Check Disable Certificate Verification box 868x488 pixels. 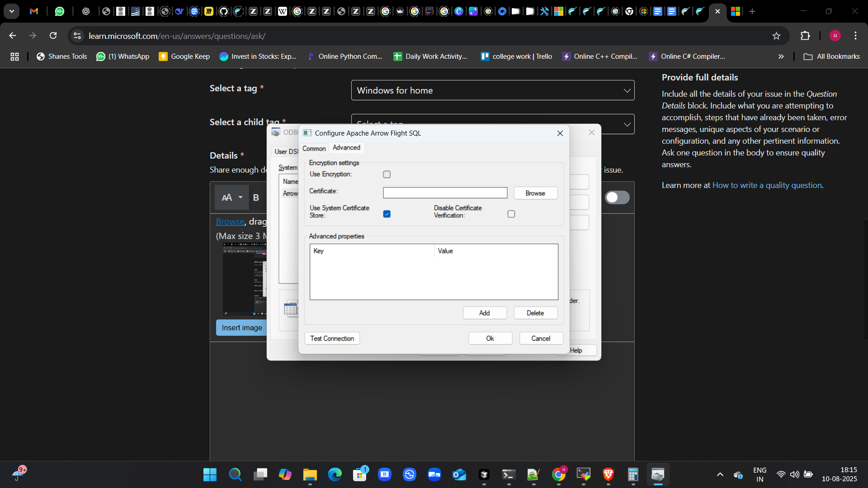coord(511,214)
